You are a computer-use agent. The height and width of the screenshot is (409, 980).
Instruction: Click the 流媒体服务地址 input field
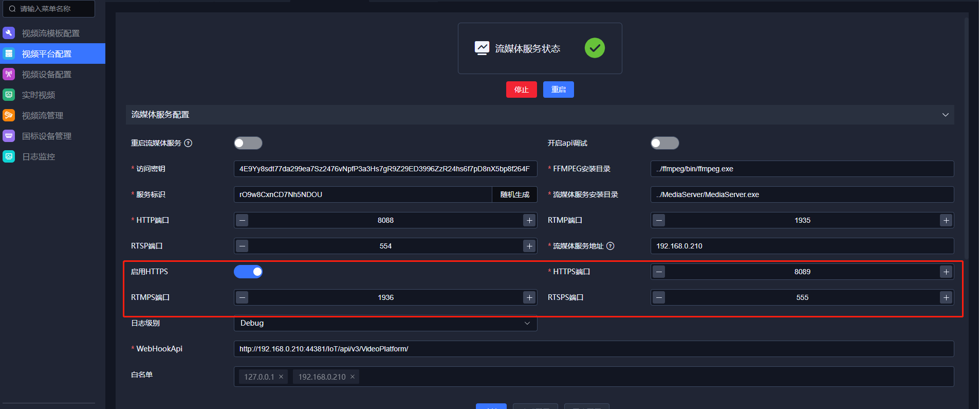click(x=802, y=246)
